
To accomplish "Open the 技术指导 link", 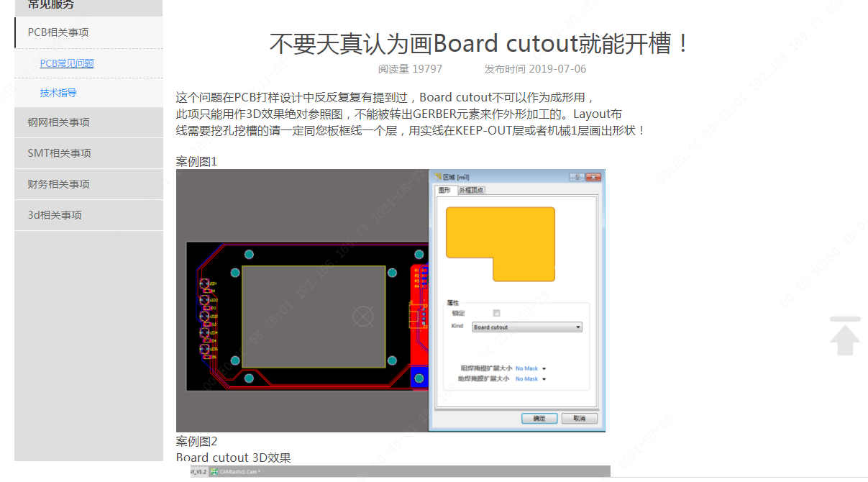I will (x=58, y=93).
